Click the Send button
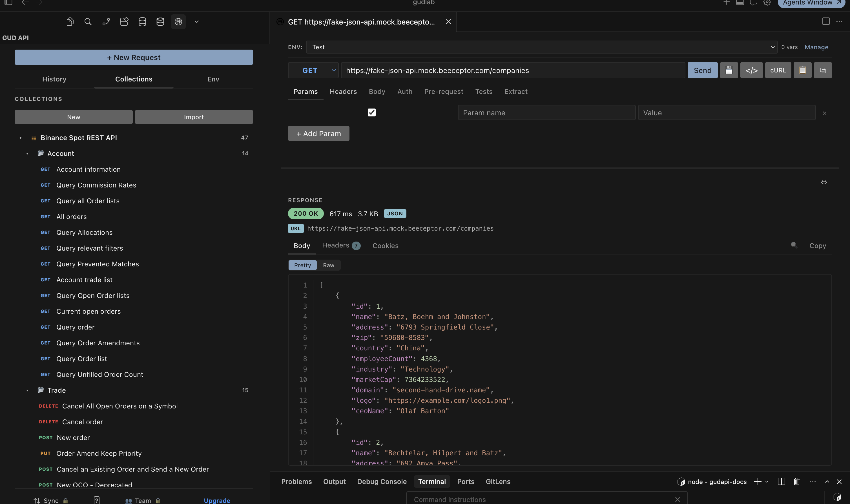 pyautogui.click(x=703, y=70)
